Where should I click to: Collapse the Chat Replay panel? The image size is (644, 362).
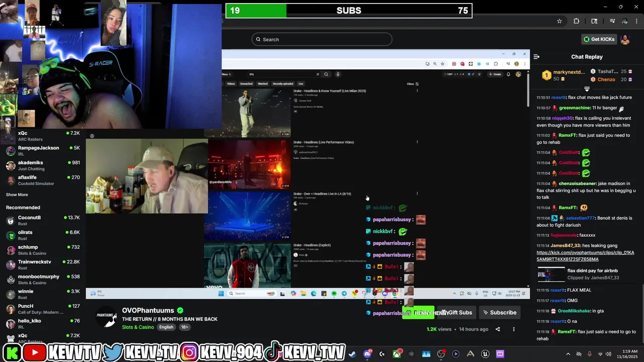click(536, 57)
